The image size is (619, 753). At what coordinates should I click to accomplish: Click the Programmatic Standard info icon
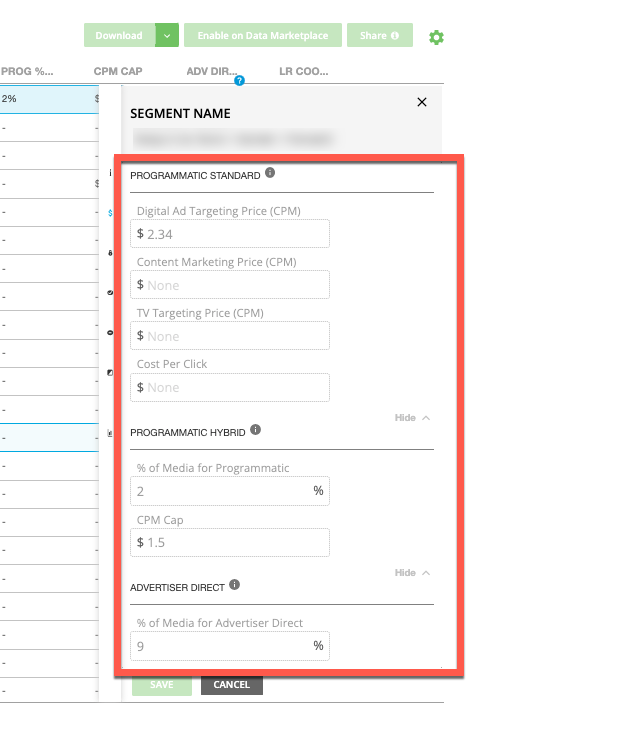pyautogui.click(x=270, y=173)
